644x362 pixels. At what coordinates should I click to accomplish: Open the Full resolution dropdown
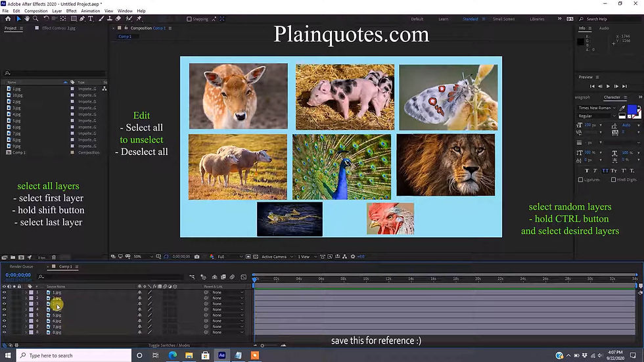click(x=230, y=256)
